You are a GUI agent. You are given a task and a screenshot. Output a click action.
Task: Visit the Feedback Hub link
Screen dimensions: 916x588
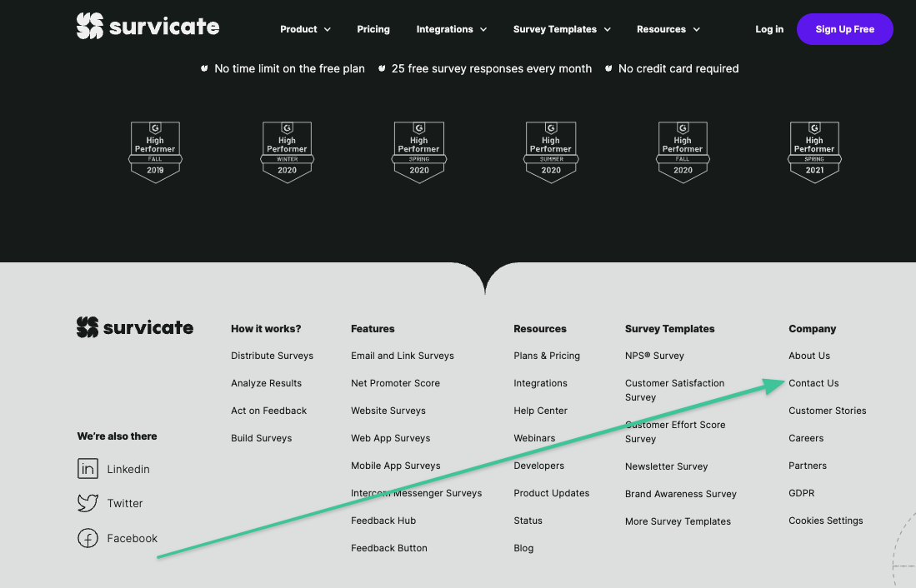[383, 521]
